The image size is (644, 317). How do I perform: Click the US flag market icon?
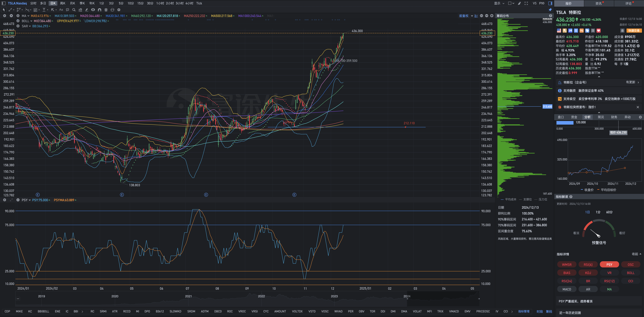pos(559,31)
